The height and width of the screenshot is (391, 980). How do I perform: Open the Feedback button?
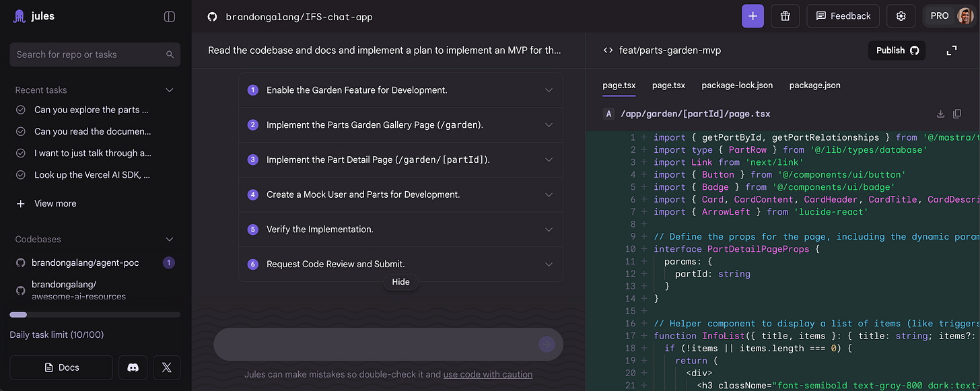point(843,16)
